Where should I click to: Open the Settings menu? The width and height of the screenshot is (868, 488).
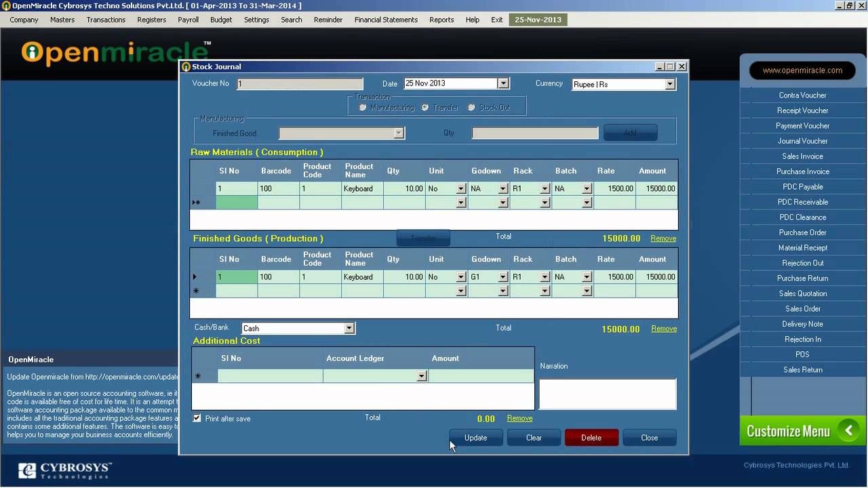coord(256,20)
